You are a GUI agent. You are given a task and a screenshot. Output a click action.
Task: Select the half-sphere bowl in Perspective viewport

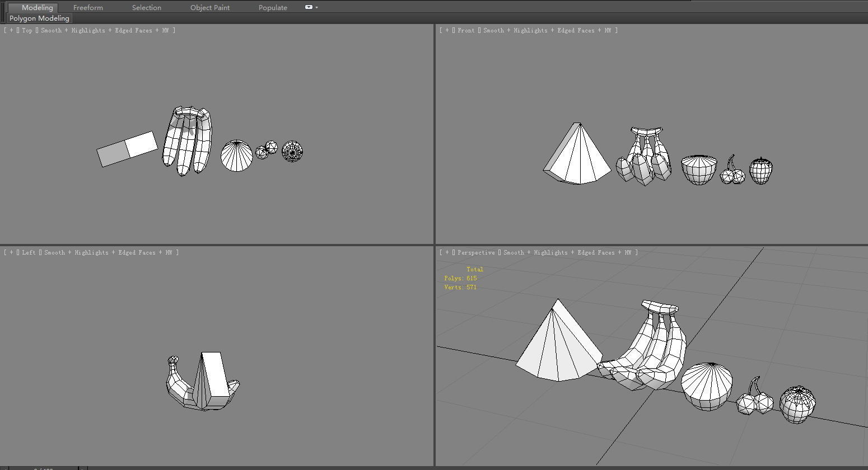point(707,387)
